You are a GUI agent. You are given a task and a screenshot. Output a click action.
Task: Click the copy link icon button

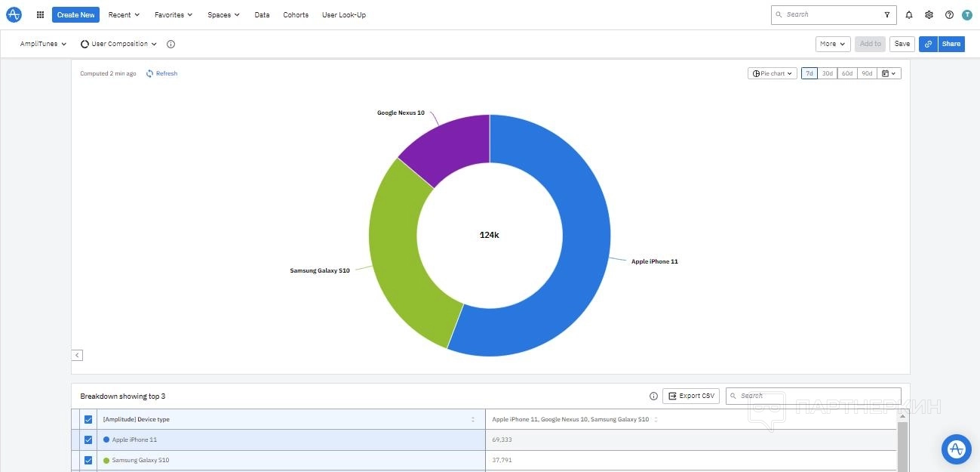pyautogui.click(x=928, y=44)
